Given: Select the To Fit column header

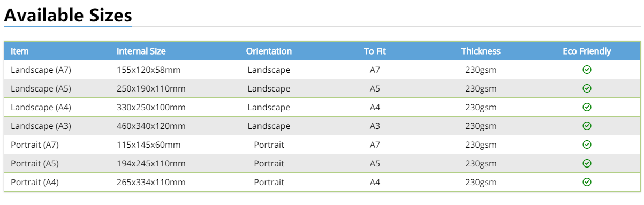Looking at the screenshot, I should [375, 51].
